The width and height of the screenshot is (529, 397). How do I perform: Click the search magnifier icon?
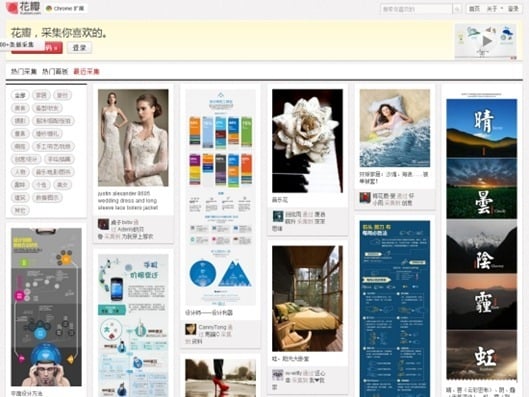[x=457, y=9]
